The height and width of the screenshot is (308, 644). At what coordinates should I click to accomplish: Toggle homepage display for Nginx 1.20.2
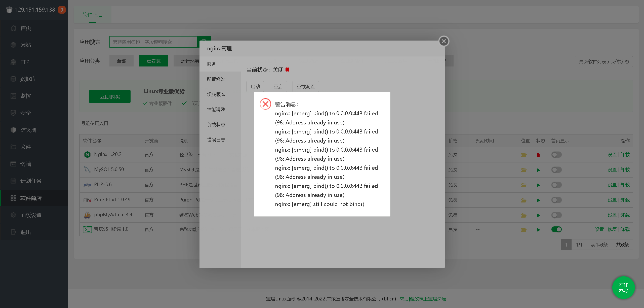coord(556,155)
